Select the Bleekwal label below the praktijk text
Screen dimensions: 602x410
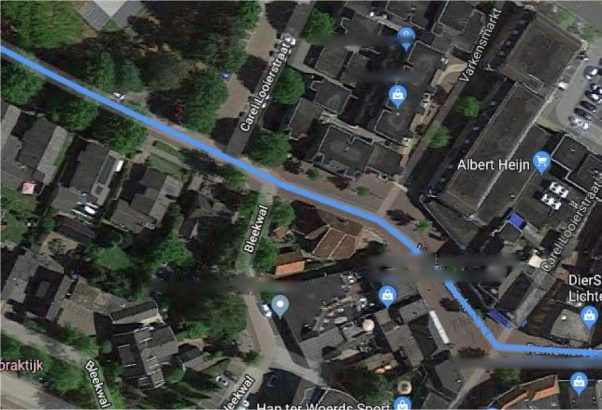point(98,383)
